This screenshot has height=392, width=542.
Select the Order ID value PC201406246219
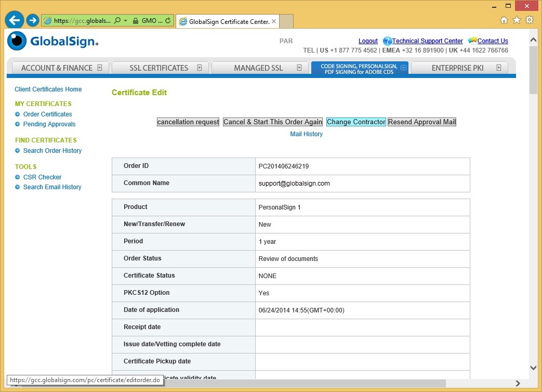pyautogui.click(x=283, y=166)
